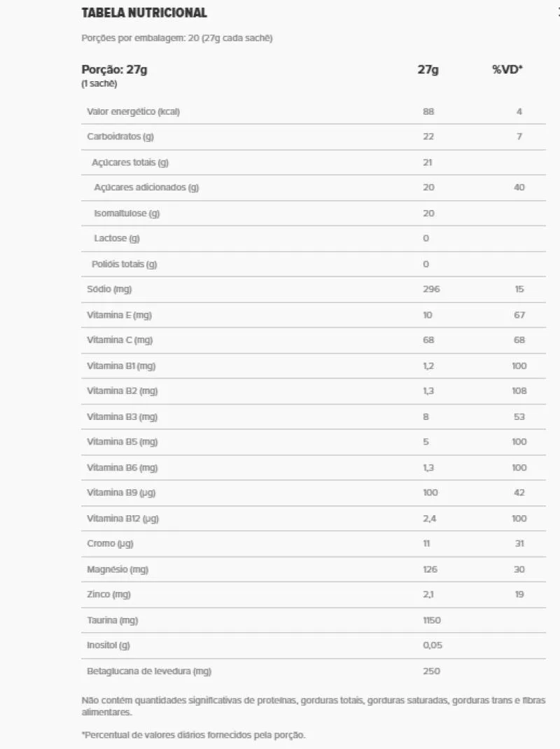The image size is (560, 749).
Task: Click the Porções por embalagem text line
Action: (177, 38)
